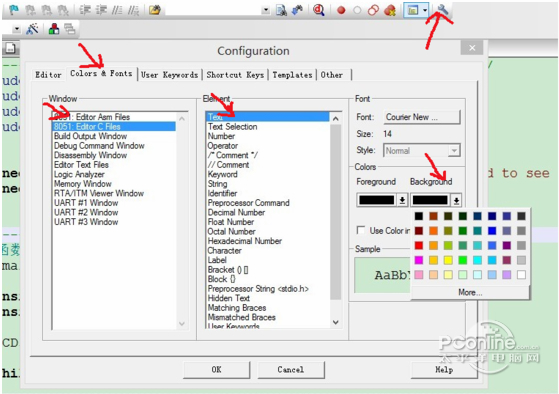This screenshot has width=559, height=394.
Task: Pick the pure yellow palette swatch
Action: coord(448,260)
